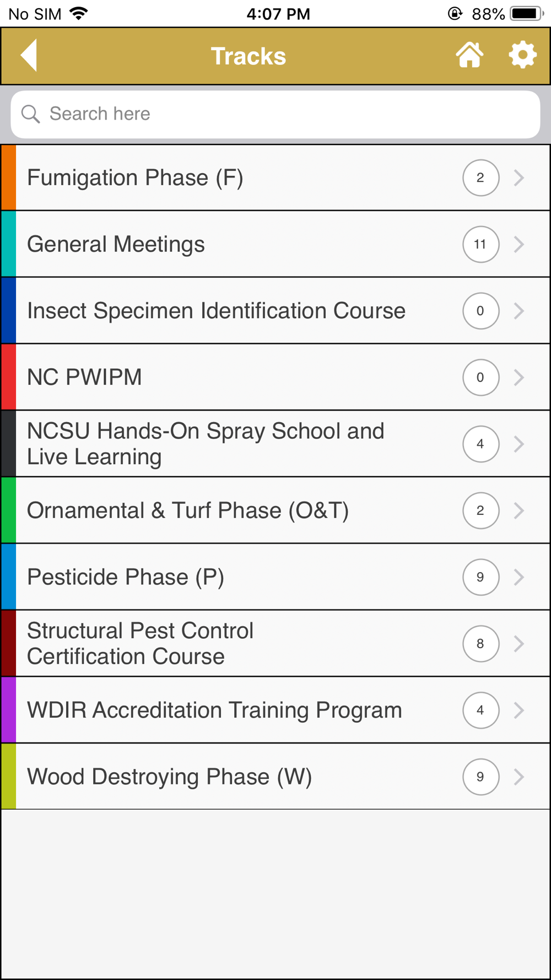
Task: Click the purple WDIR color strip
Action: 9,710
